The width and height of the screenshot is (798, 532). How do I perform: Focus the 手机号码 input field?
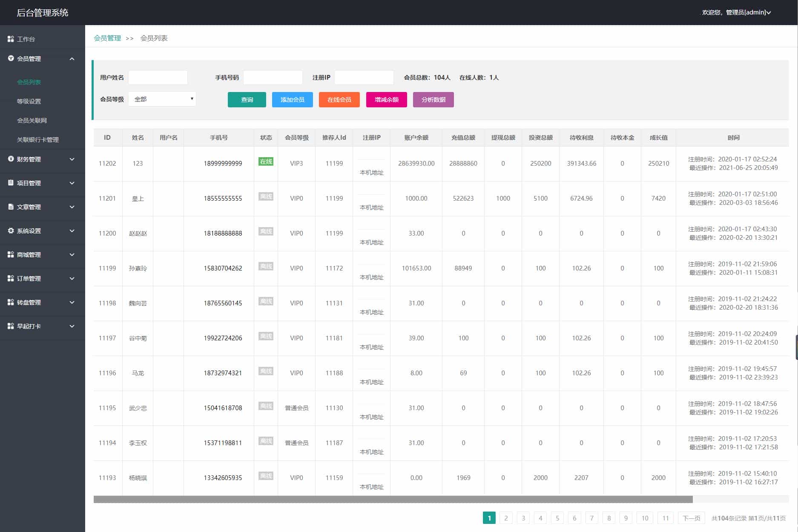273,77
